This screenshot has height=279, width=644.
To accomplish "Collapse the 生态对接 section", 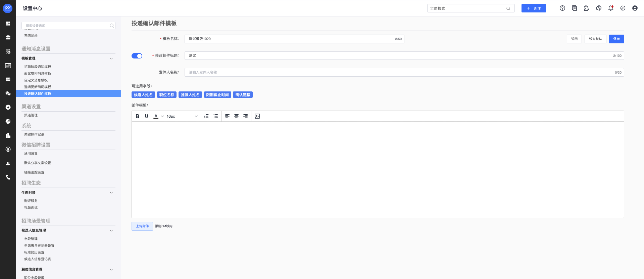I will [x=111, y=193].
